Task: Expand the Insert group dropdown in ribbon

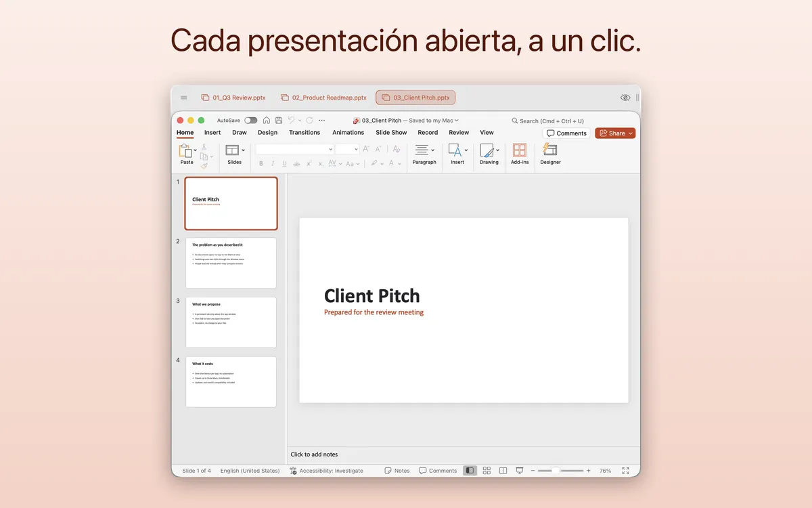Action: [x=466, y=150]
